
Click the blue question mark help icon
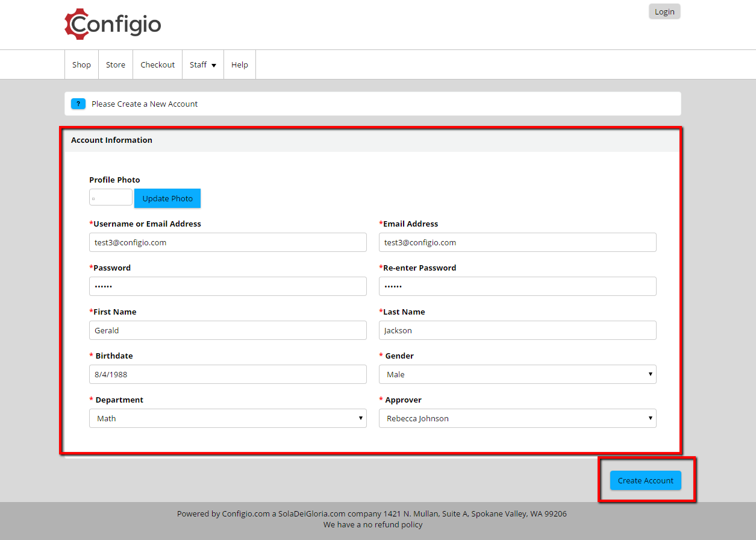click(x=78, y=104)
